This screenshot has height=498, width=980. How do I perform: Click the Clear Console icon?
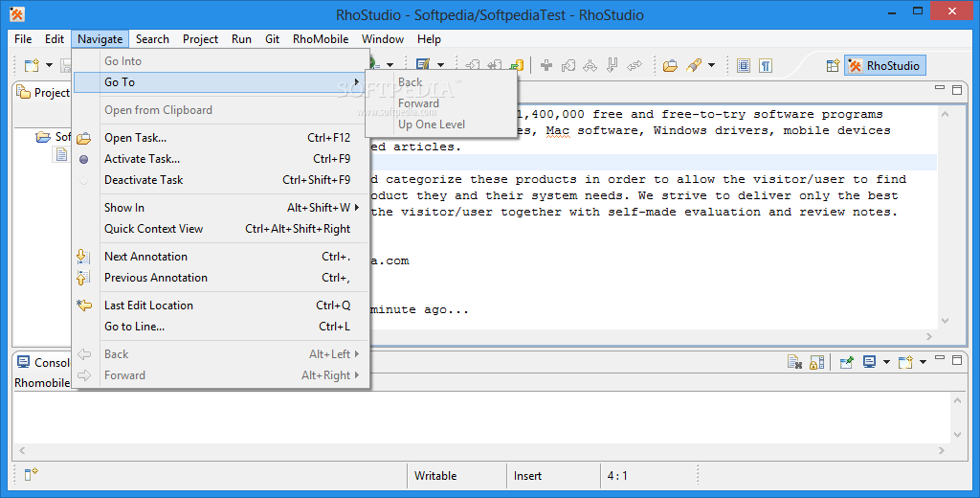coord(794,362)
